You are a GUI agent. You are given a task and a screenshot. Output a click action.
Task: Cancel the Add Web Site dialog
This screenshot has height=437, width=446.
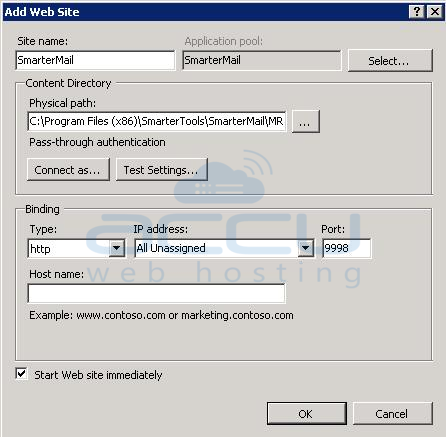(393, 414)
